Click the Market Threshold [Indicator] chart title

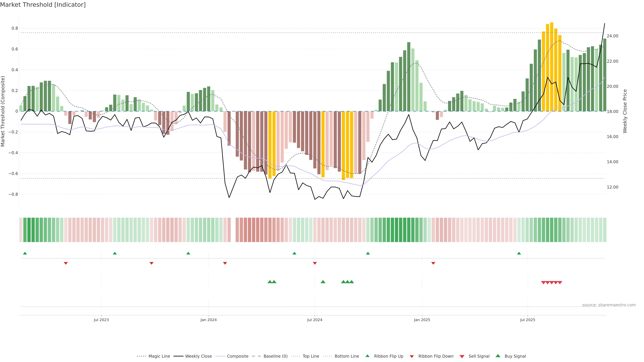43,5
